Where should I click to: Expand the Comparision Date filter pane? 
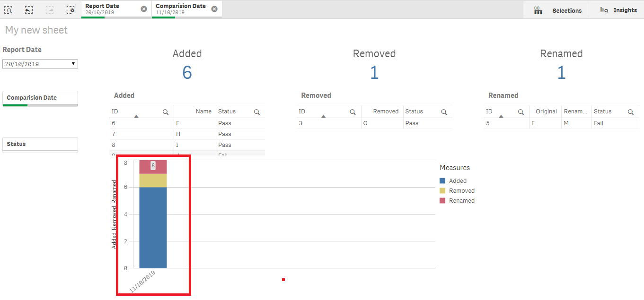click(x=40, y=98)
